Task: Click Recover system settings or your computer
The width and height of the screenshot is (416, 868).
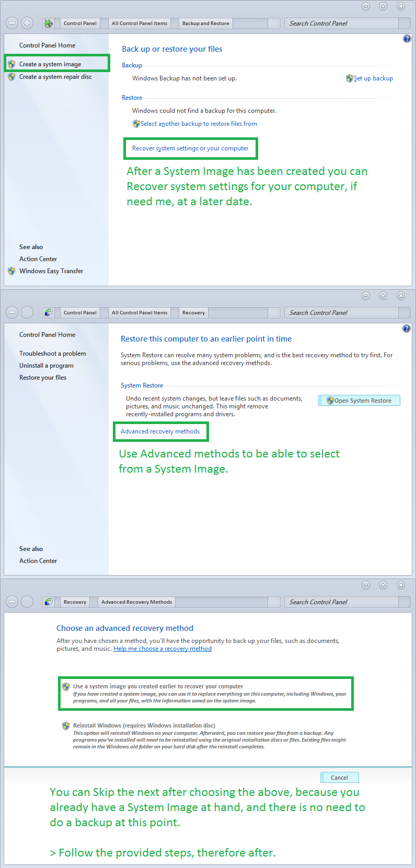Action: point(190,148)
